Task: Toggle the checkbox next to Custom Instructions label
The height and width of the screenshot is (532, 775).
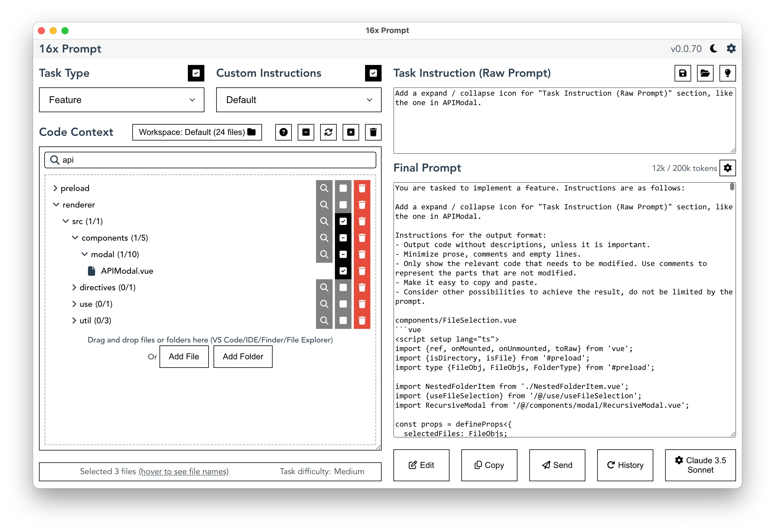Action: point(373,74)
